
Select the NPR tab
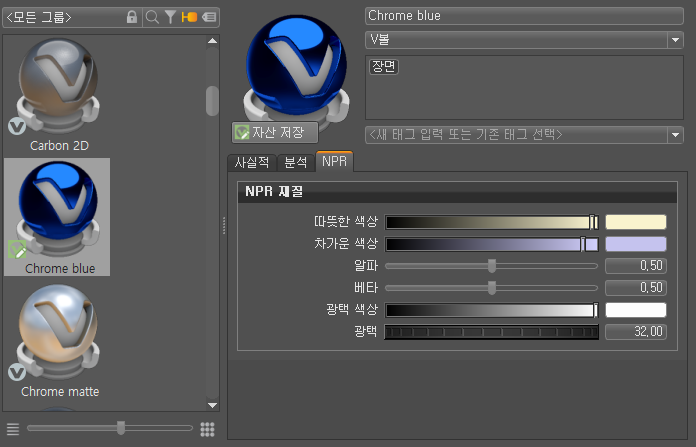tap(334, 161)
